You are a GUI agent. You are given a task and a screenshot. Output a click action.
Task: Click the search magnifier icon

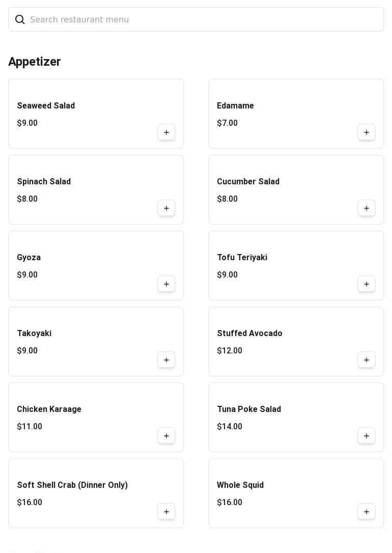click(x=20, y=20)
